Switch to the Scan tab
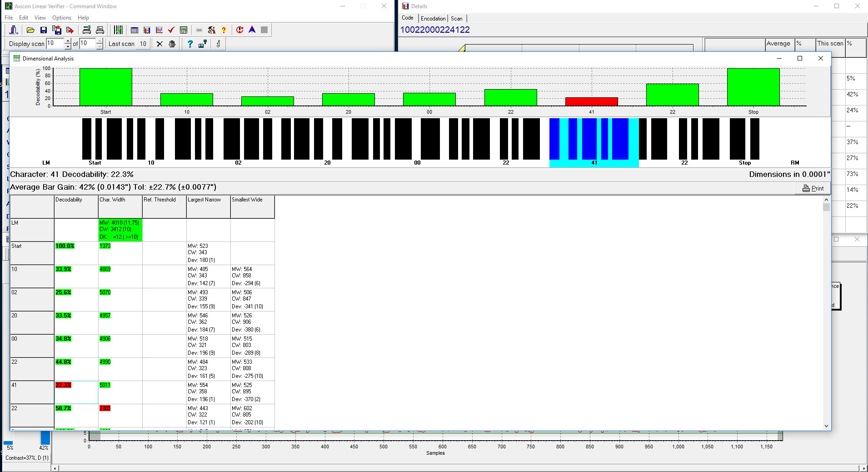 pyautogui.click(x=456, y=19)
